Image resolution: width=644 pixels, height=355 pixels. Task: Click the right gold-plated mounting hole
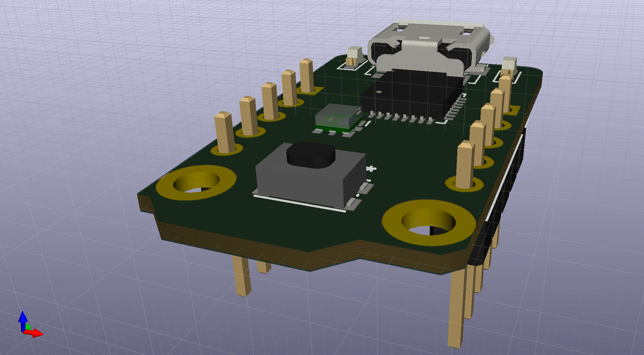click(x=429, y=223)
